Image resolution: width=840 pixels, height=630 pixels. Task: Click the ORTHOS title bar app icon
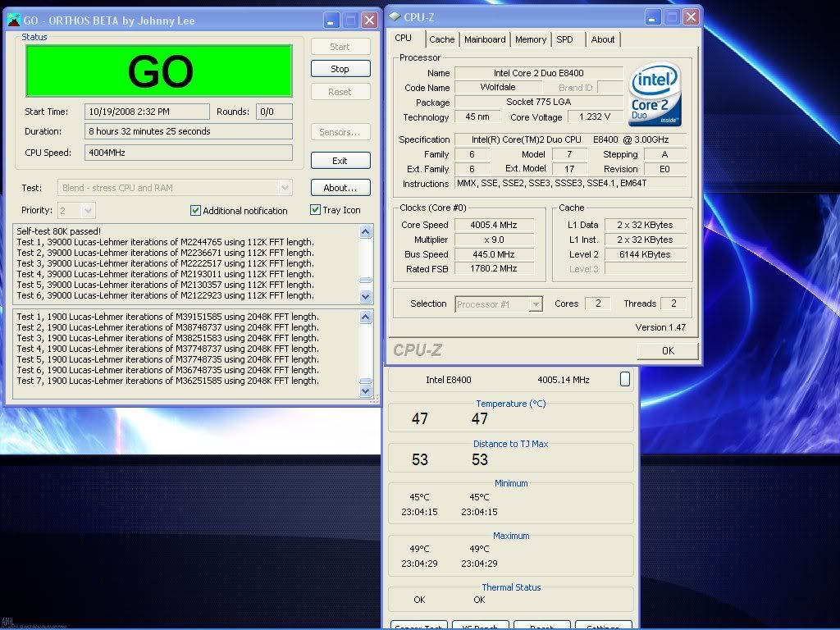(x=13, y=21)
